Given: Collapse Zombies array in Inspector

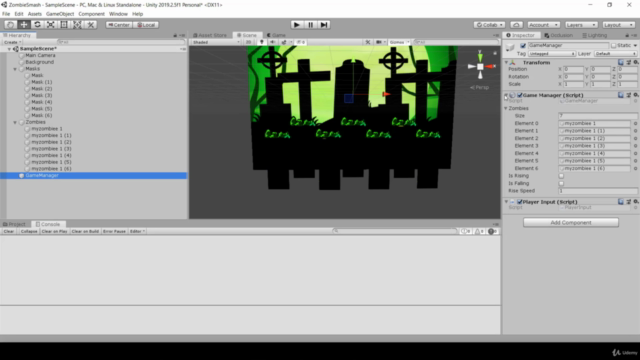Looking at the screenshot, I should (x=506, y=109).
